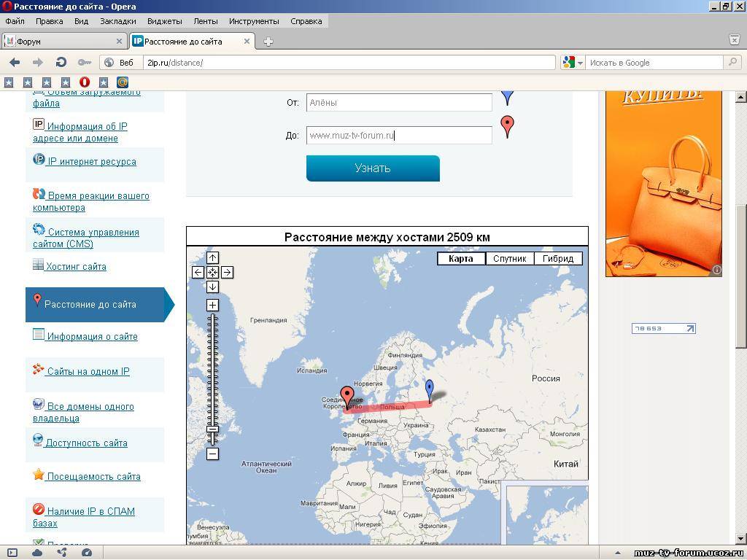Open the password wand key icon
This screenshot has height=560, width=747.
[x=85, y=63]
